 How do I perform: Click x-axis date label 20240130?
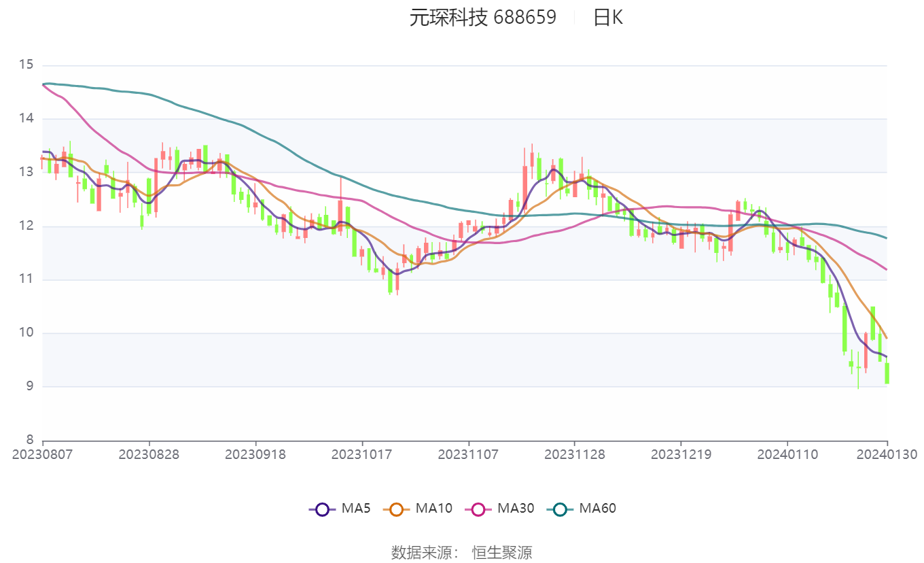[887, 454]
